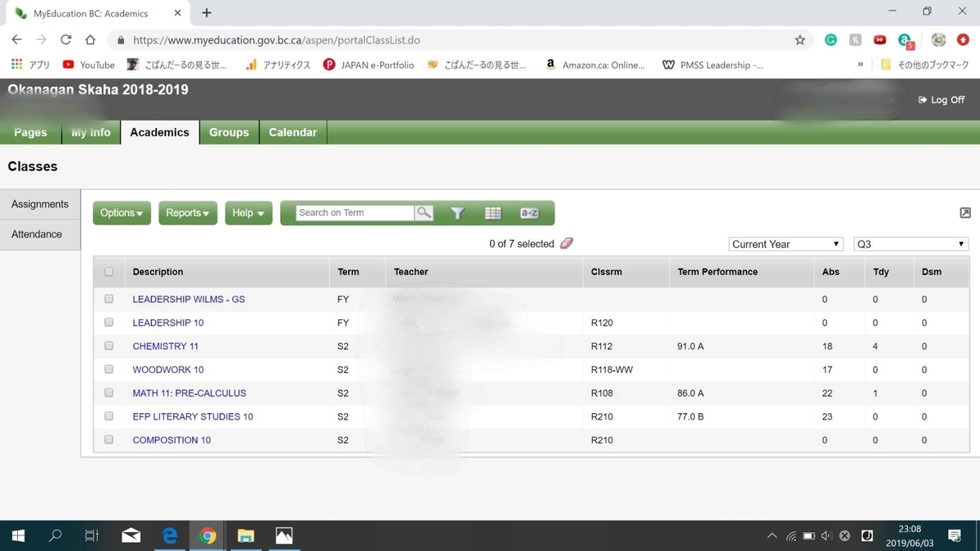Launch Microsoft Edge from taskbar
Viewport: 980px width, 551px height.
click(x=170, y=535)
